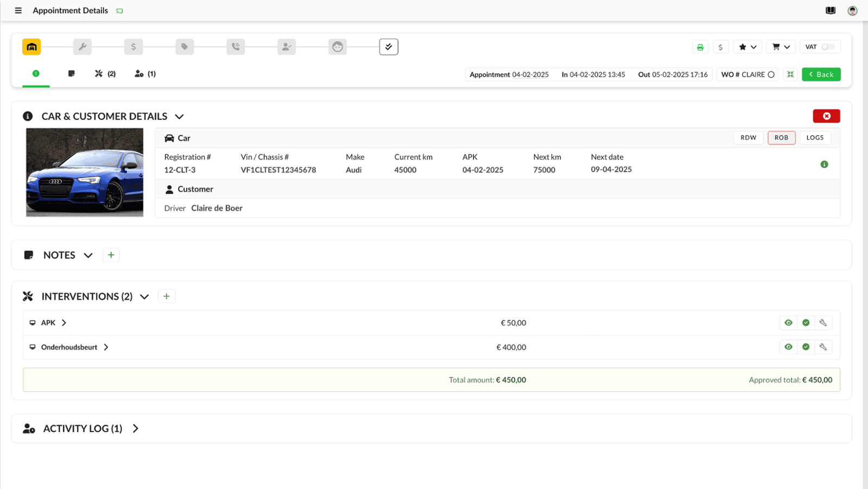Screen dimensions: 868x489
Task: Click the VIN VF1CLTEST12345678 value
Action: tap(278, 170)
